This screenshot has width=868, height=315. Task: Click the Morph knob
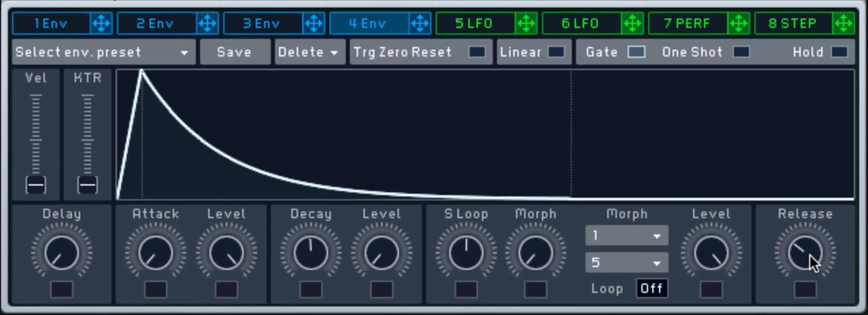coord(535,253)
